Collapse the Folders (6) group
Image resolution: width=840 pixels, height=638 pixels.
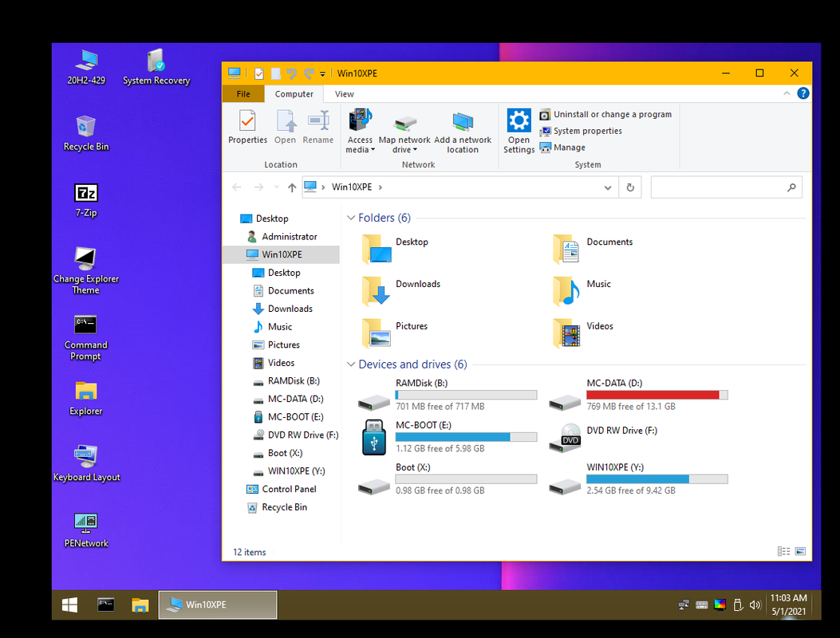point(351,218)
